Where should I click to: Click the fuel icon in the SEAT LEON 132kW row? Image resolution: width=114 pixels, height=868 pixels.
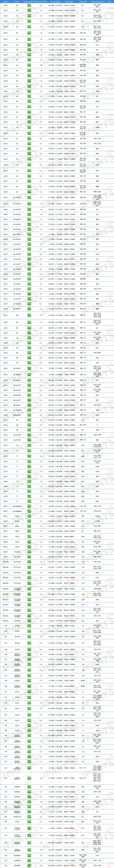click(x=30, y=547)
